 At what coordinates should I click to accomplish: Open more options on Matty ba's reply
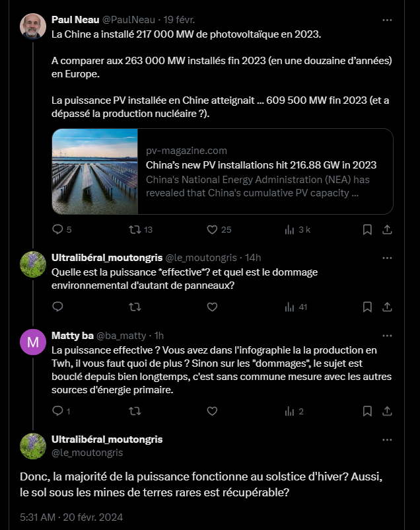[x=387, y=336]
